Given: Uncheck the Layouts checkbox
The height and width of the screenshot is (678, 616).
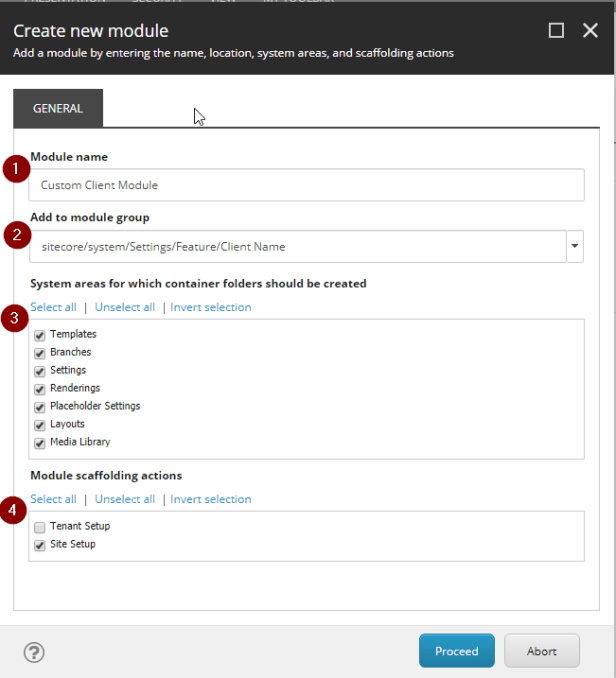Looking at the screenshot, I should 40,425.
